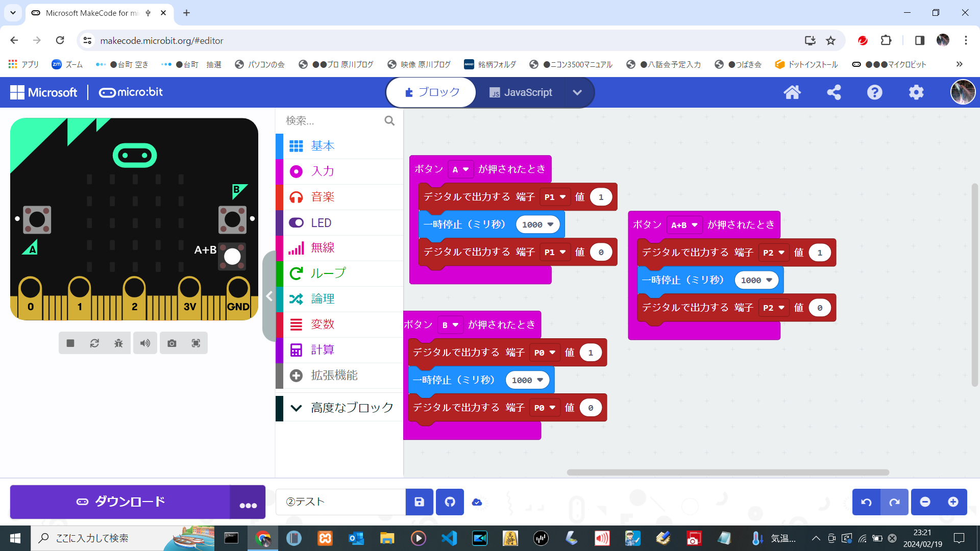Viewport: 980px width, 551px height.
Task: Save project with floppy disk icon
Action: (419, 502)
